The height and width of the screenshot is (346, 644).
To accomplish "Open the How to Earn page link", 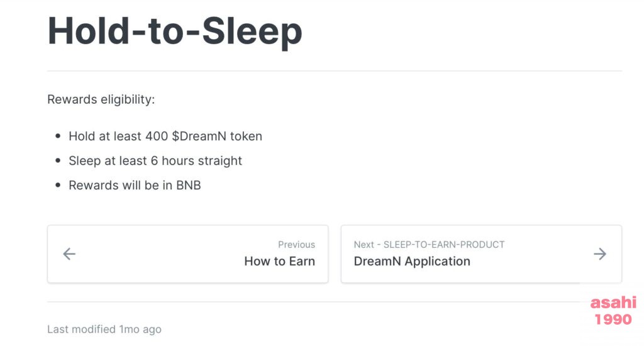I will (279, 261).
